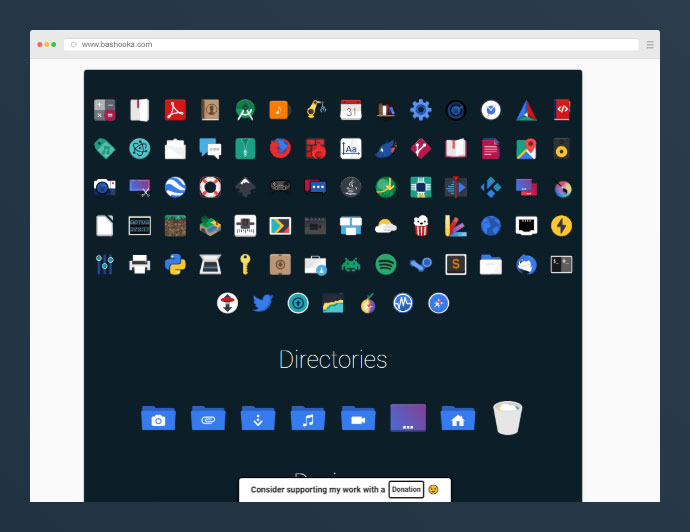Click the green music tag icon
The width and height of the screenshot is (690, 532).
(x=105, y=149)
